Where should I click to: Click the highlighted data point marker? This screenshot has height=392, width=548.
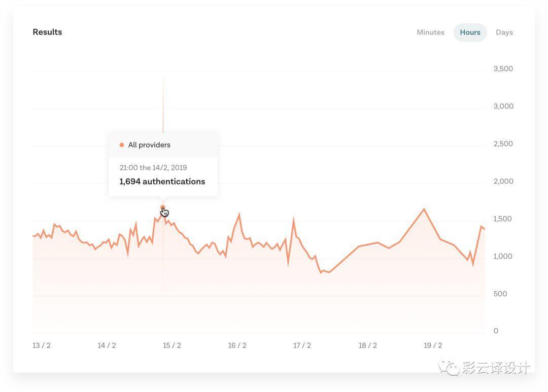tap(163, 207)
